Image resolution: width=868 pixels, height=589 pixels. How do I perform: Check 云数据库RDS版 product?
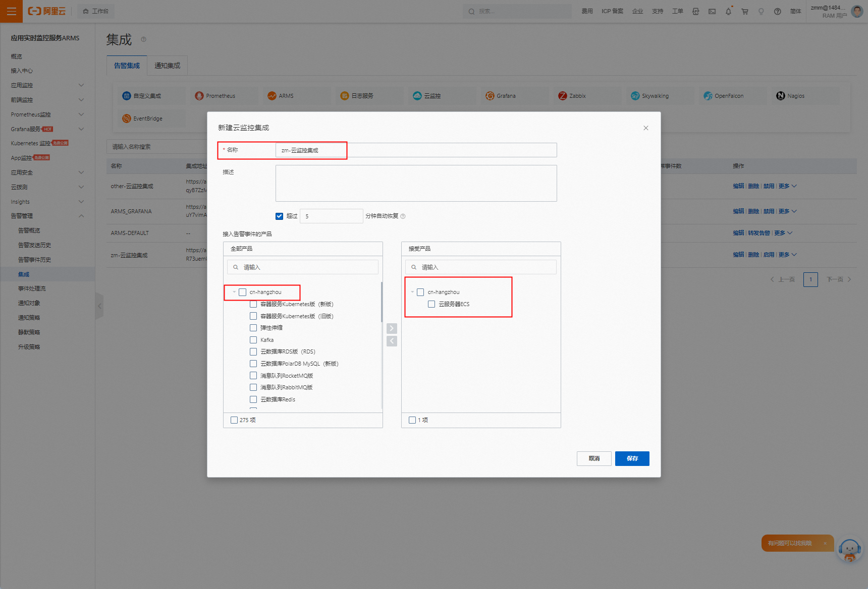point(253,351)
